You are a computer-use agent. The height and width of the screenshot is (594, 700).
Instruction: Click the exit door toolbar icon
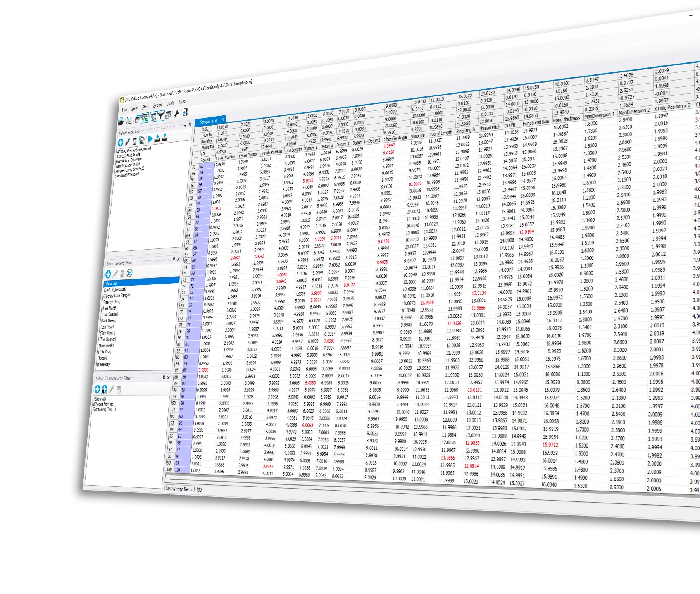point(185,112)
